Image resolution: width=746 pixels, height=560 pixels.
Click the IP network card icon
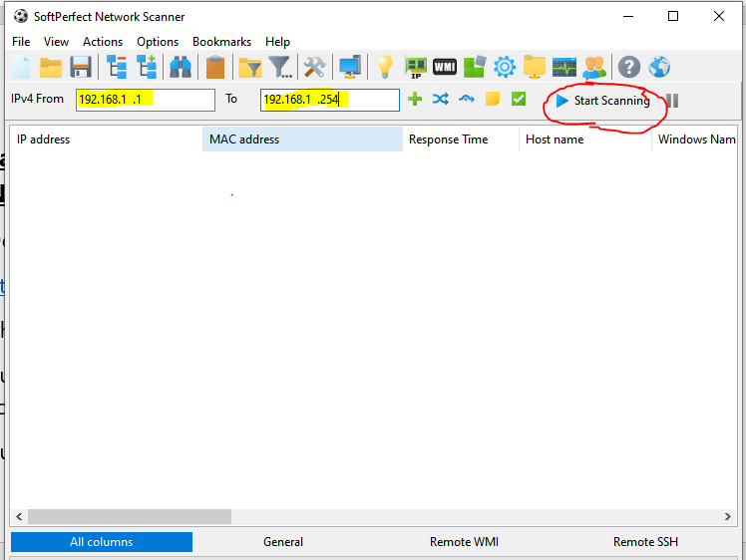click(x=415, y=67)
